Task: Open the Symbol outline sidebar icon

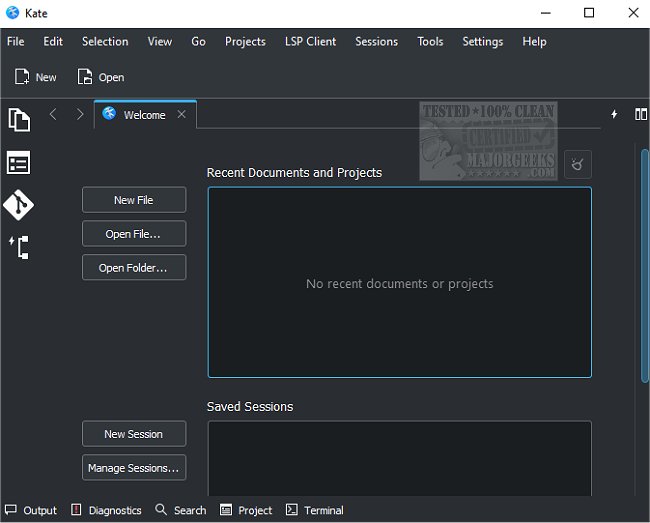Action: (19, 247)
